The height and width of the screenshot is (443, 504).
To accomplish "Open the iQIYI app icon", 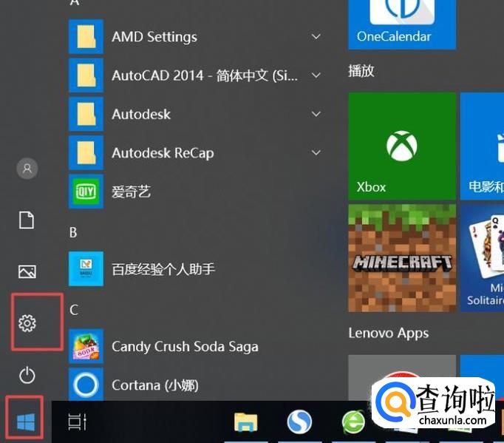I will pyautogui.click(x=86, y=192).
